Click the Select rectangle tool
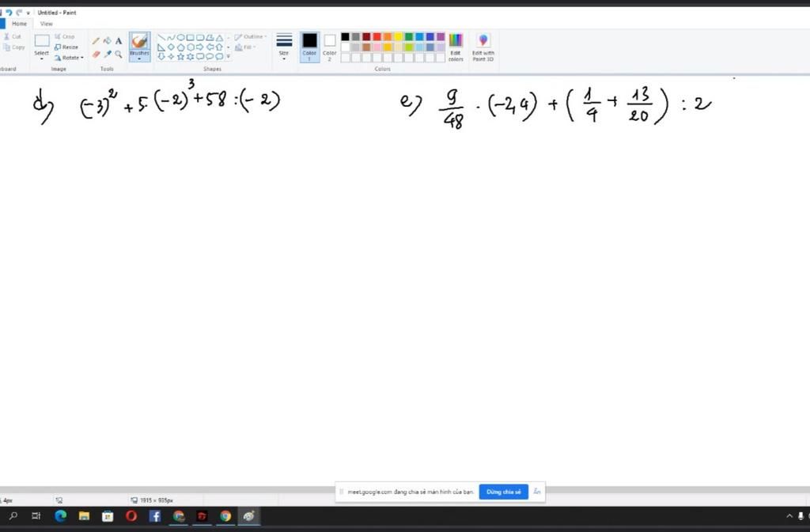 (42, 41)
